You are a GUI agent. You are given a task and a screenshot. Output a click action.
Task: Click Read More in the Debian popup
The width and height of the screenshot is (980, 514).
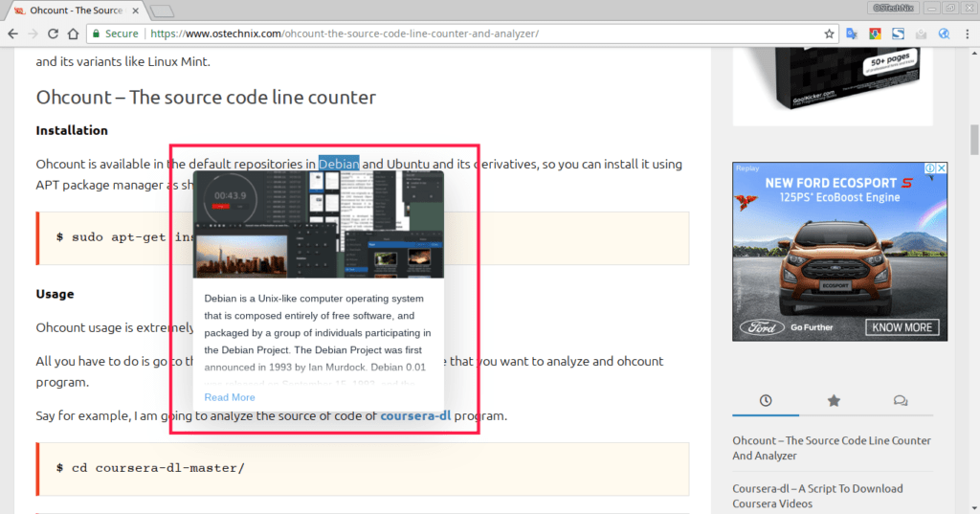[230, 397]
